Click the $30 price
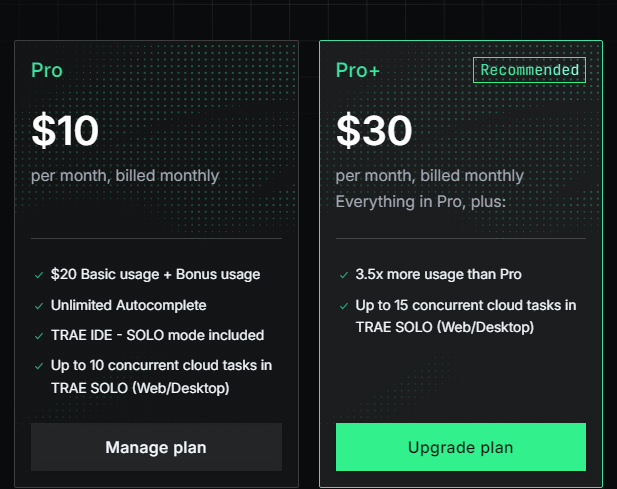Viewport: 617px width, 489px height. 372,131
